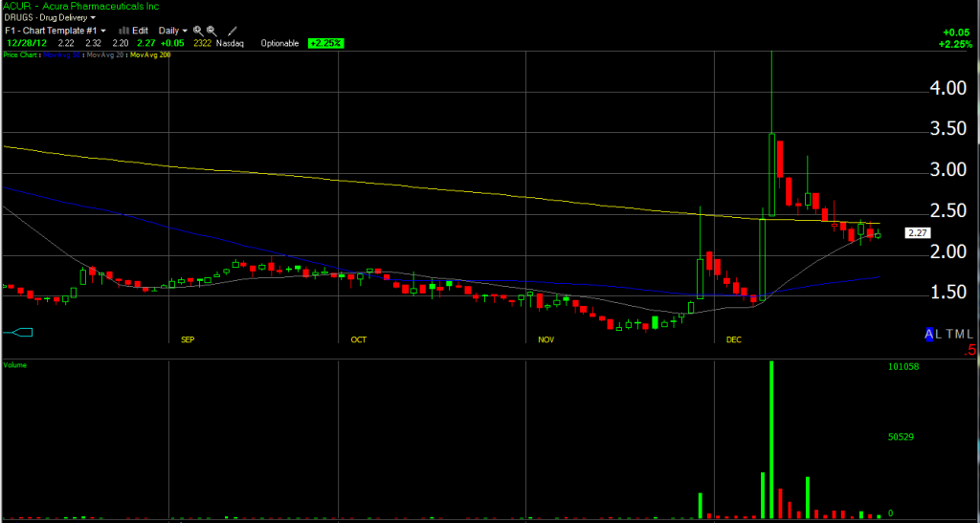Click the MovAvg 20 legend label

[104, 54]
